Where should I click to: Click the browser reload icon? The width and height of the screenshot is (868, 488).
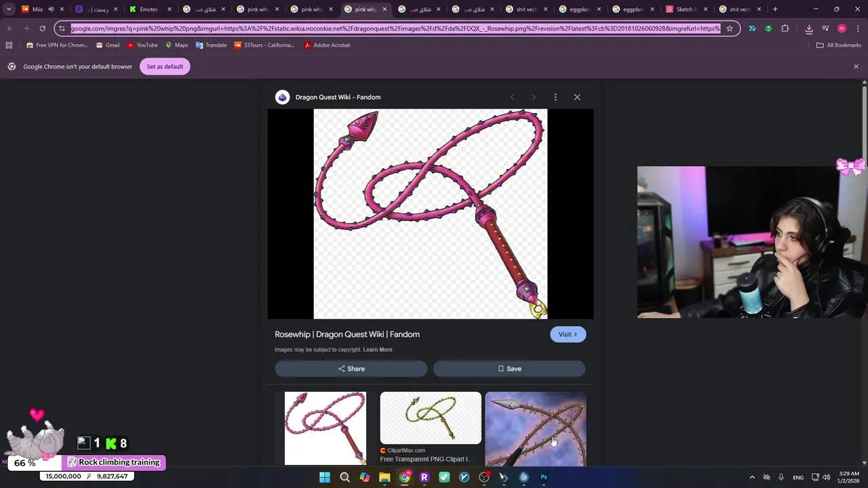pos(42,28)
